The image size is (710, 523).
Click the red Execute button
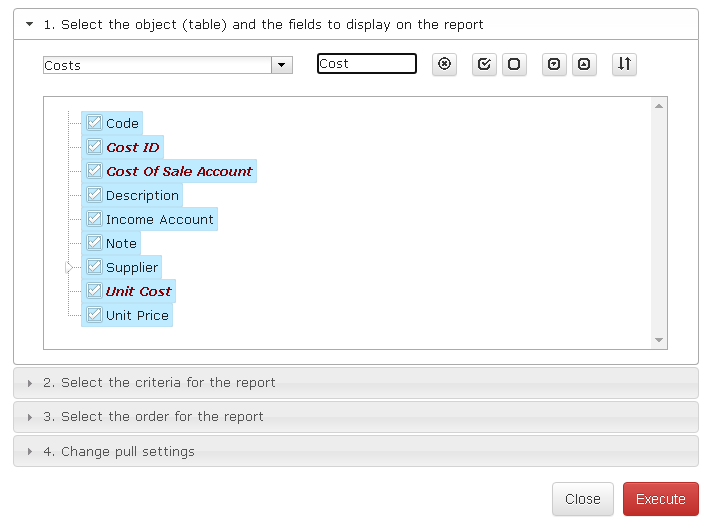tap(661, 499)
